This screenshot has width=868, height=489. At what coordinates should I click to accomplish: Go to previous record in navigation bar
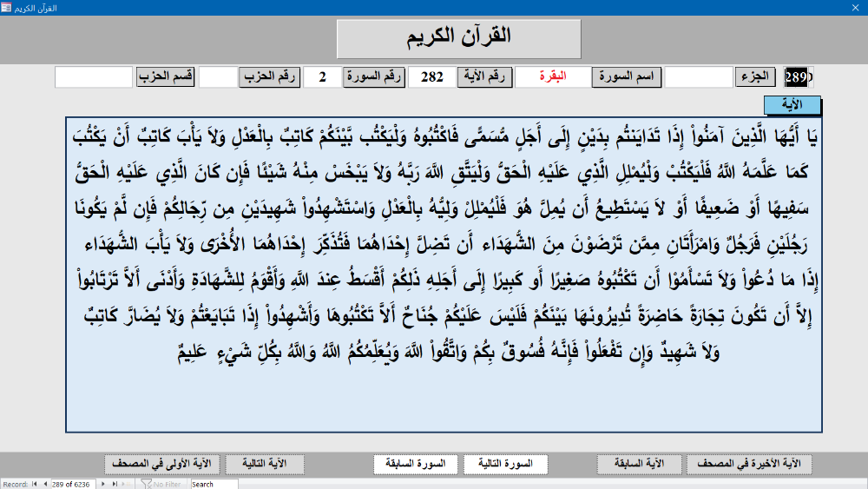tap(45, 484)
